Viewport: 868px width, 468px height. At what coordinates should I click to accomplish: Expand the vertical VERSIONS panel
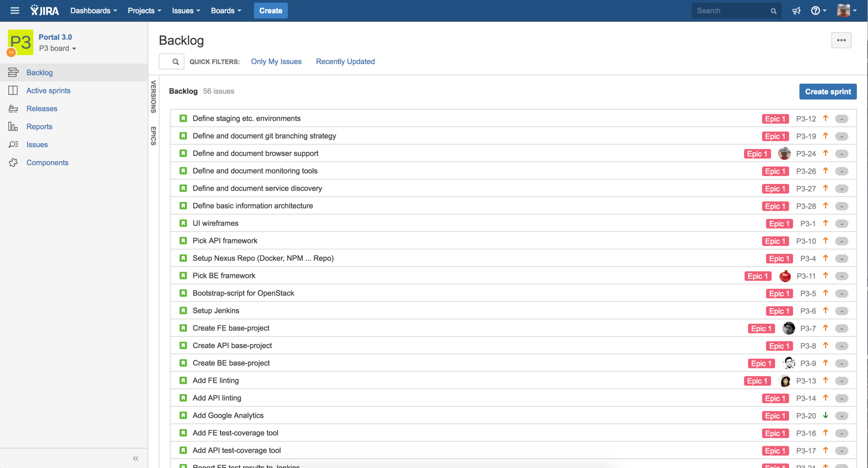(x=153, y=97)
